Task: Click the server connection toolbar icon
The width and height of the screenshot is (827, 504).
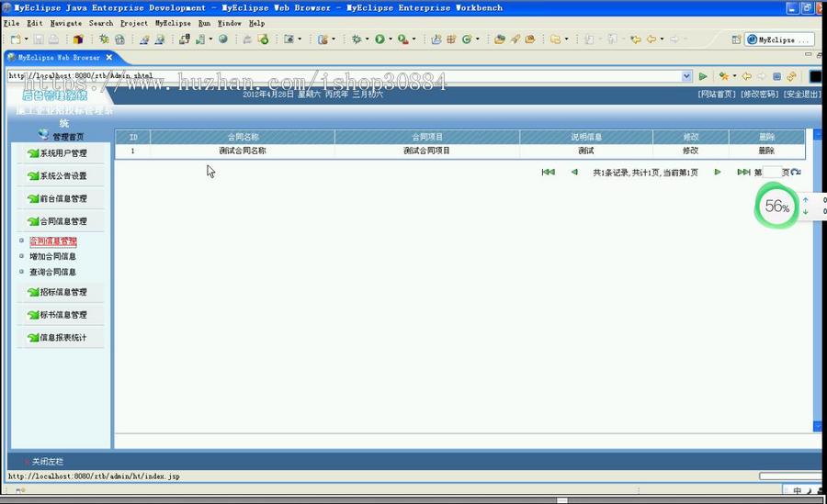Action: pos(184,39)
